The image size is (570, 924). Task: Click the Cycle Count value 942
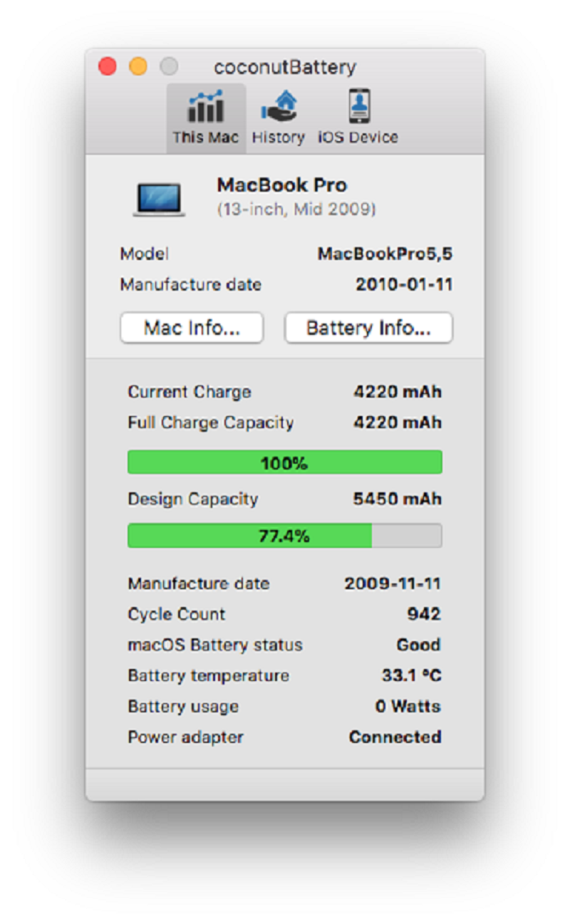pos(424,614)
